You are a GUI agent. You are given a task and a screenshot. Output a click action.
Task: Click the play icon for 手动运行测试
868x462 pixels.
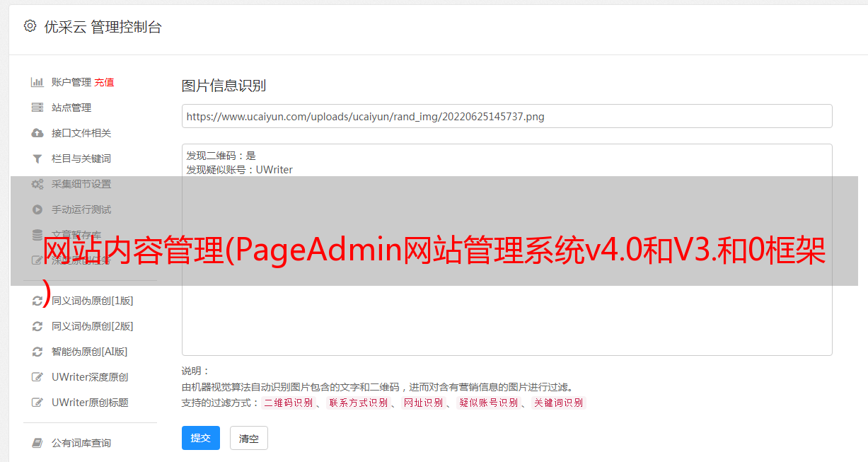(x=37, y=209)
